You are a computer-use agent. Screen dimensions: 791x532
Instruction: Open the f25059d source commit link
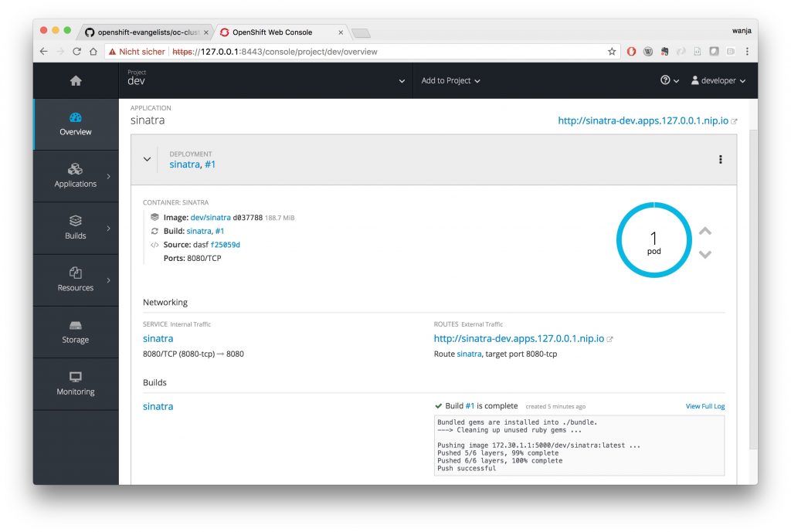225,245
